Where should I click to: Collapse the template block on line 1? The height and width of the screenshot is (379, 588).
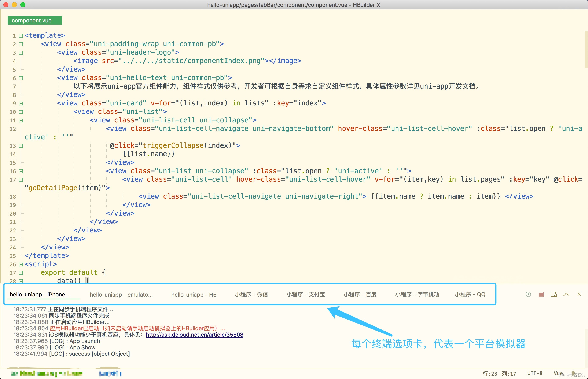coord(21,36)
